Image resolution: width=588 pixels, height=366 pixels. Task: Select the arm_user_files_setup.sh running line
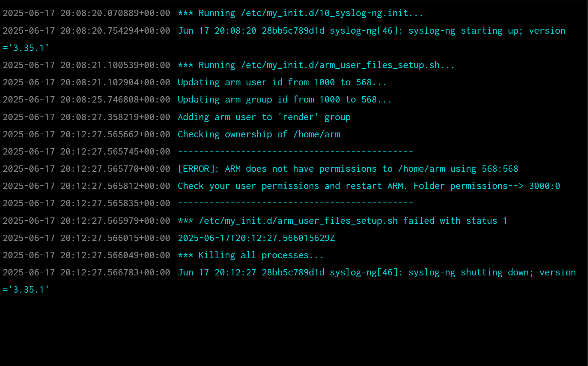[x=316, y=65]
